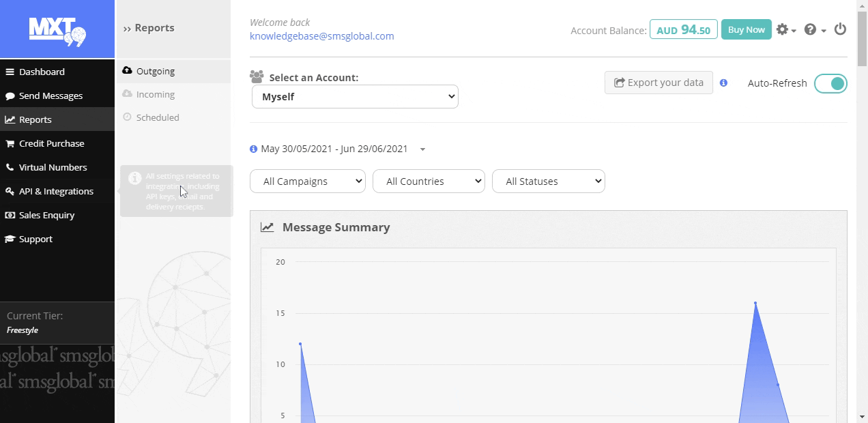Open the settings gear menu
868x423 pixels.
pyautogui.click(x=785, y=30)
